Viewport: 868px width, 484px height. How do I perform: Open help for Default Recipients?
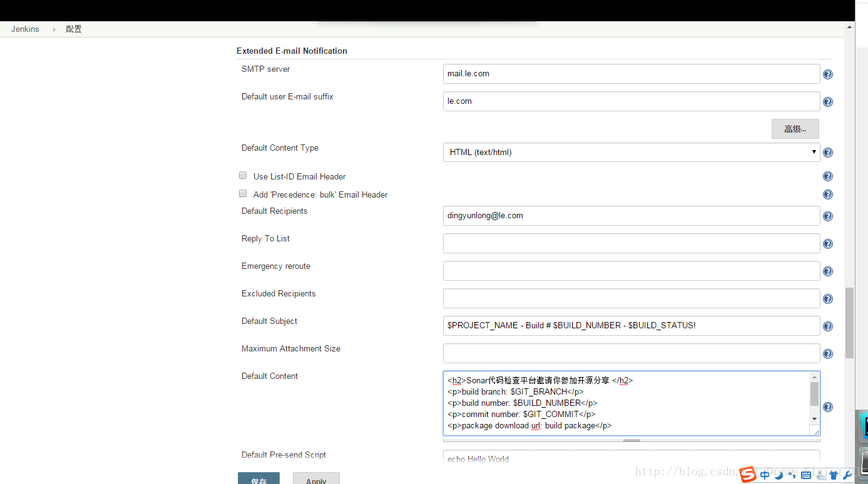click(x=827, y=216)
